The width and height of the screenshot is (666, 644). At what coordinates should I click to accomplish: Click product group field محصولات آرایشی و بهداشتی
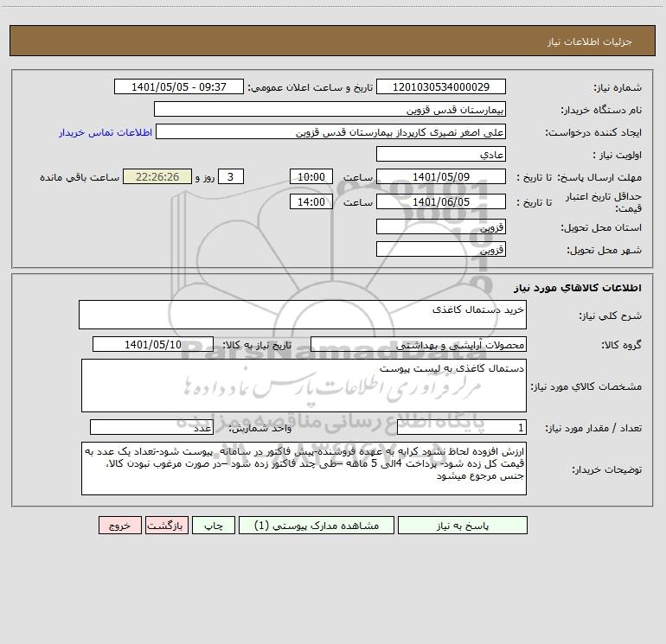419,344
